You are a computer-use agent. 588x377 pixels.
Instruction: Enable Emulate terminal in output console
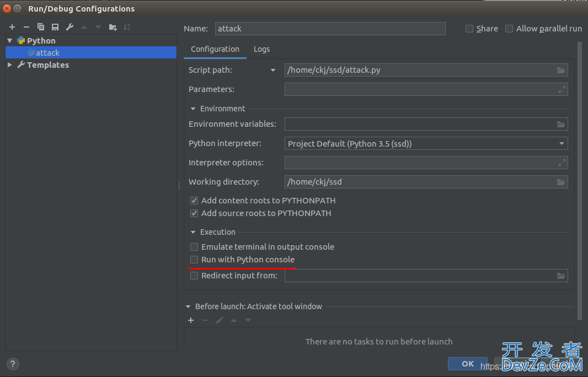pyautogui.click(x=194, y=247)
